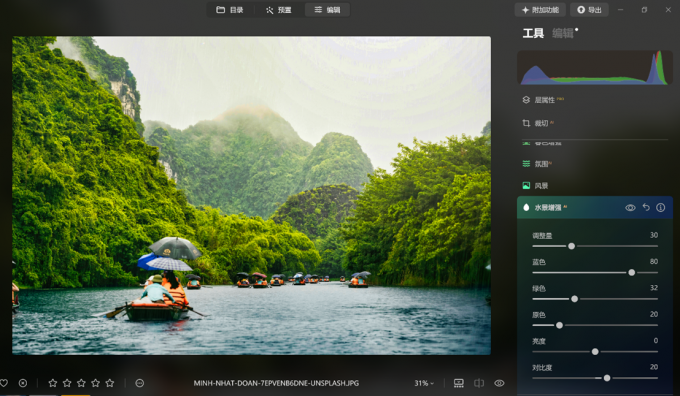680x396 pixels.
Task: Switch to the 预置 presets tab
Action: tap(278, 10)
